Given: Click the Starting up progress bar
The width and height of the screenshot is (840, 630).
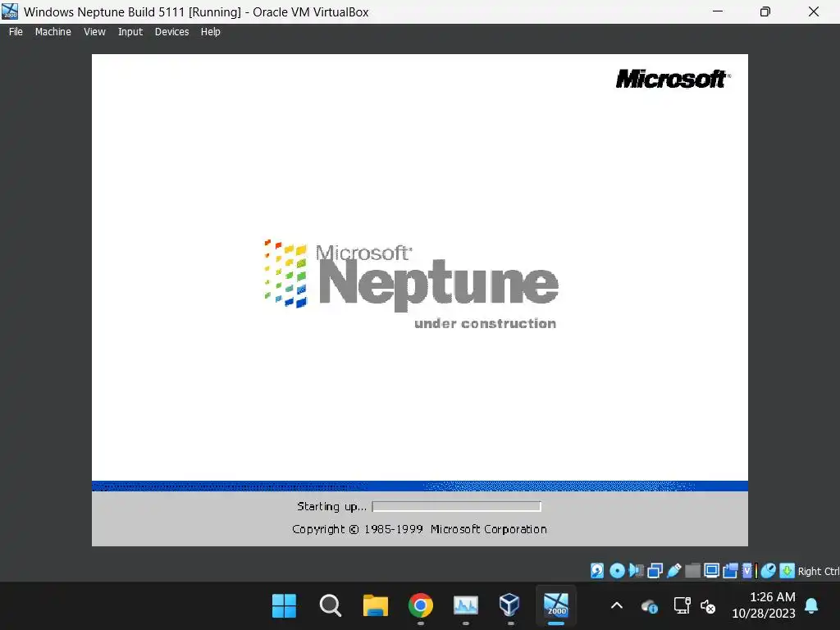Looking at the screenshot, I should click(x=456, y=507).
